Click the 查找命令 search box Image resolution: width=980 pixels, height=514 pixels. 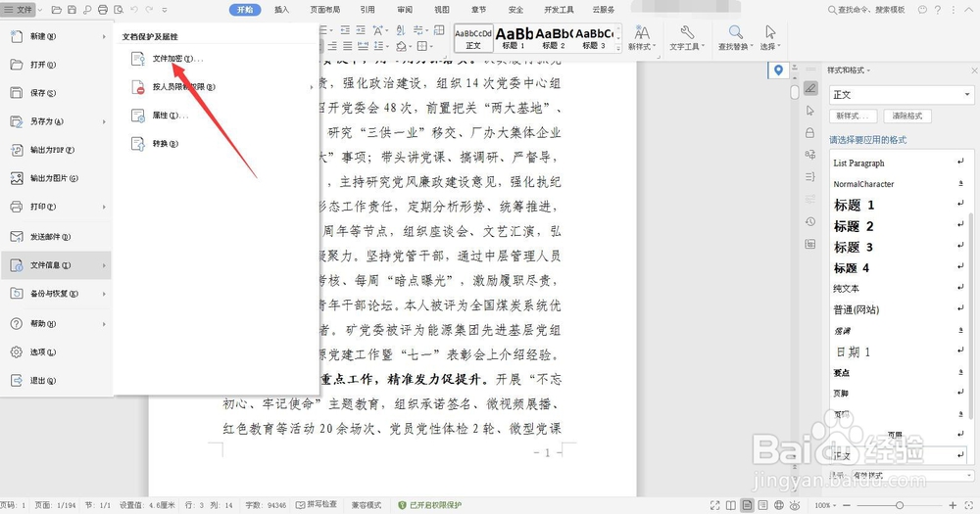(x=866, y=10)
